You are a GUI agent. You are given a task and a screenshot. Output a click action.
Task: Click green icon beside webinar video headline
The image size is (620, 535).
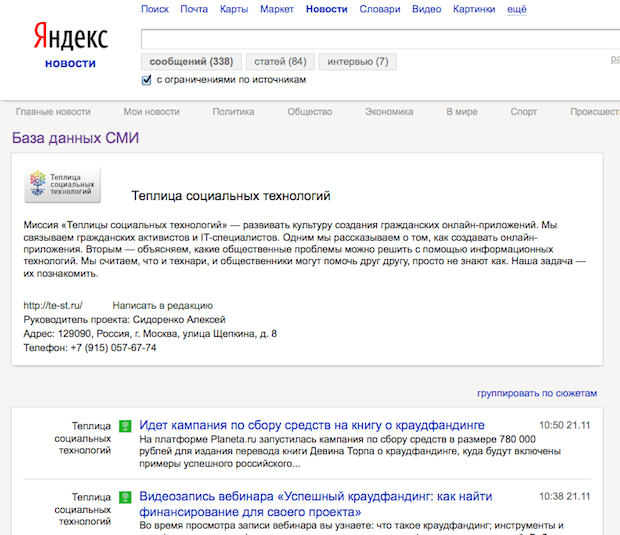(x=126, y=497)
